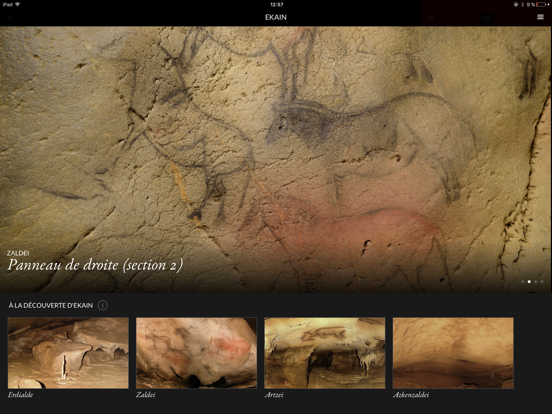The image size is (552, 414).
Task: Go to first carousel page dot
Action: pyautogui.click(x=523, y=282)
